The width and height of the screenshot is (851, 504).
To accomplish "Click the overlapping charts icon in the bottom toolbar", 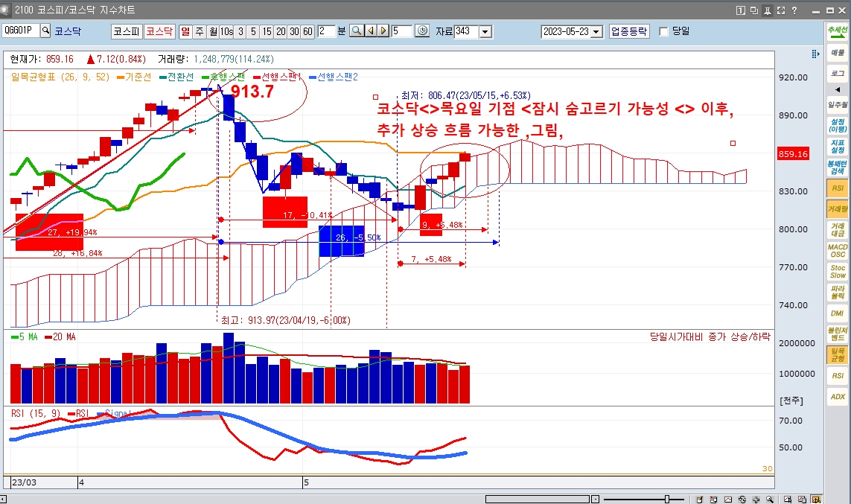I will click(802, 499).
